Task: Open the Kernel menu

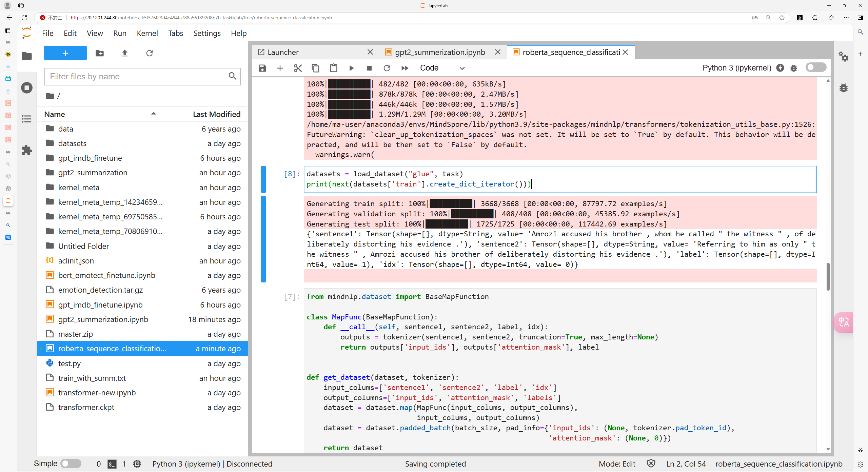Action: point(147,33)
